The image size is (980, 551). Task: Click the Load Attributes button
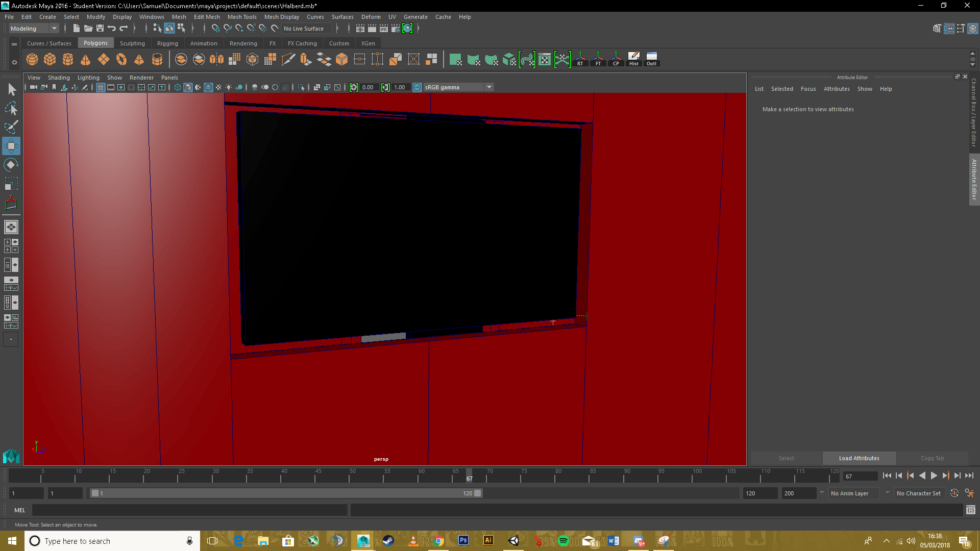(x=859, y=458)
